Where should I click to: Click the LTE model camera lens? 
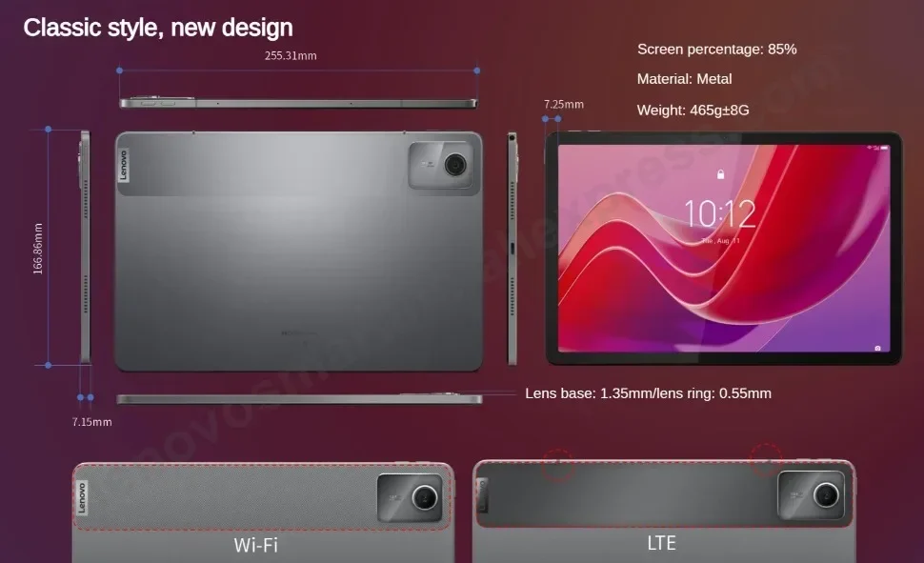click(826, 494)
